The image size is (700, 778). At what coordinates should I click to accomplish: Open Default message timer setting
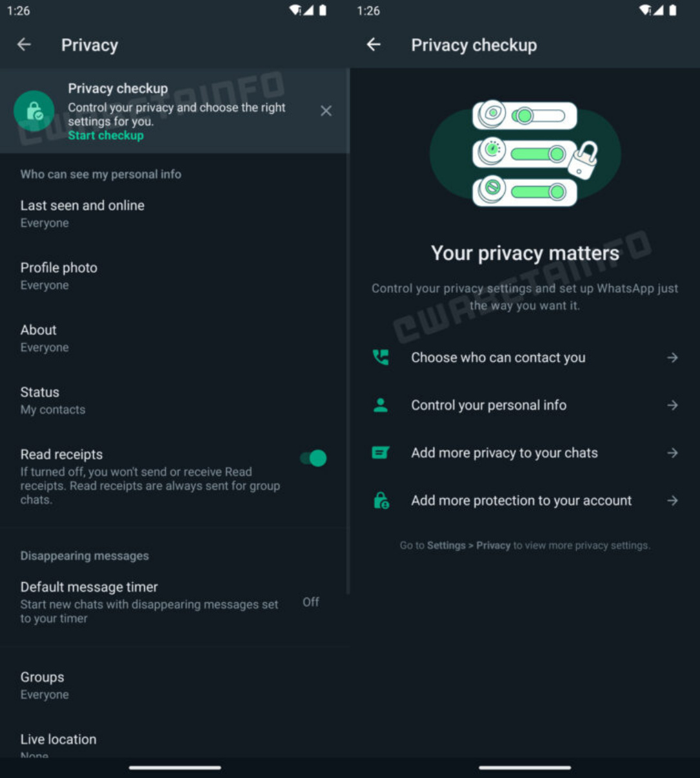[89, 601]
